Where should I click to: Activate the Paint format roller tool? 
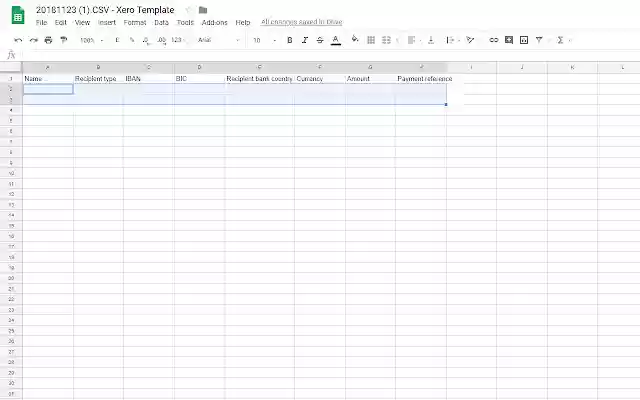(x=64, y=40)
